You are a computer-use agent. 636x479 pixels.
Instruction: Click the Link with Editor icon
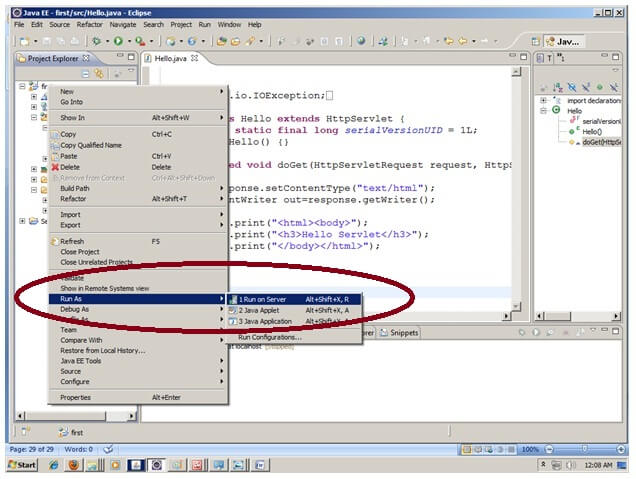point(99,74)
